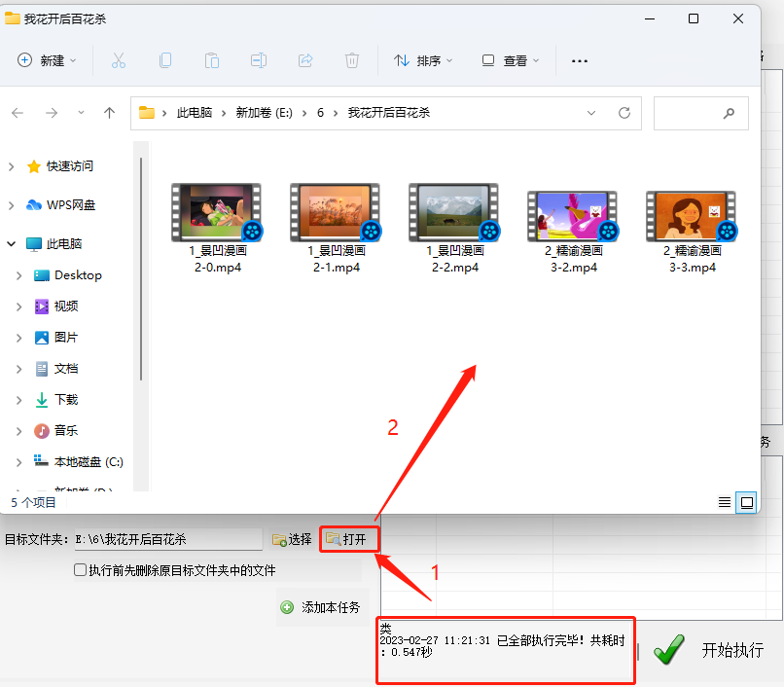Select video 2_糯谕漫画3-2.mp4
Screen dimensions: 784x687
pos(574,233)
